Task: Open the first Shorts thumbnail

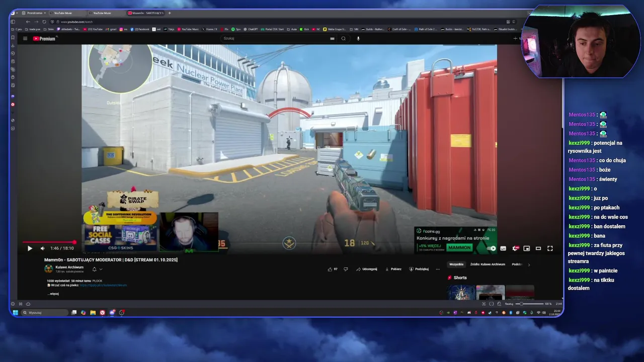Action: (x=461, y=292)
